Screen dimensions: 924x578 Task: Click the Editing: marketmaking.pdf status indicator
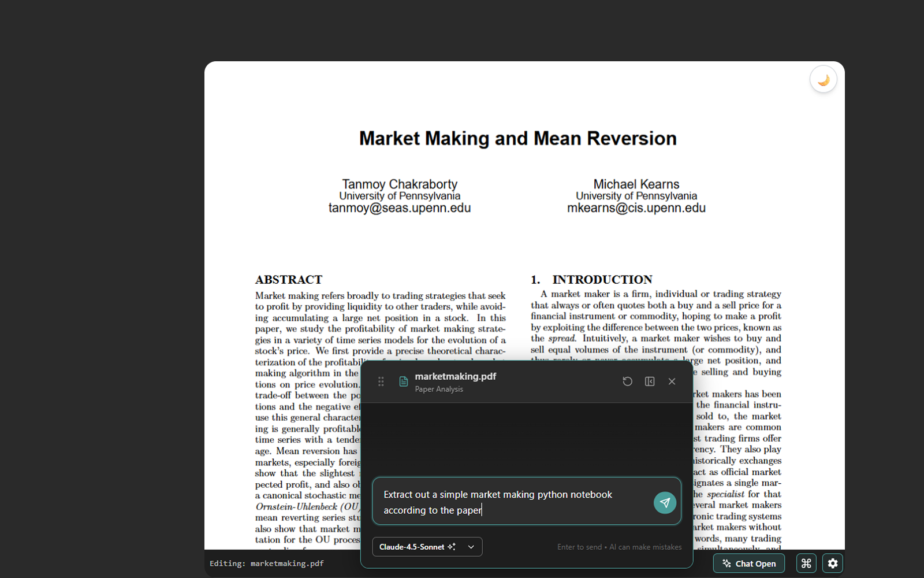tap(266, 563)
